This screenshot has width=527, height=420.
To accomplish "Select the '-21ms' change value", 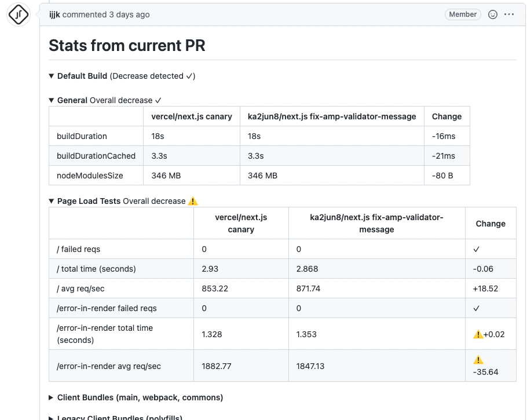I will (443, 156).
